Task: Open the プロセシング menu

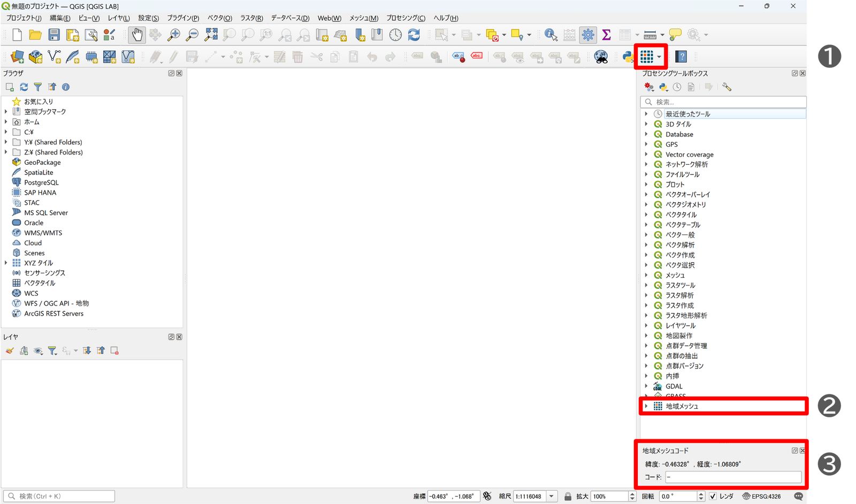Action: click(x=406, y=18)
